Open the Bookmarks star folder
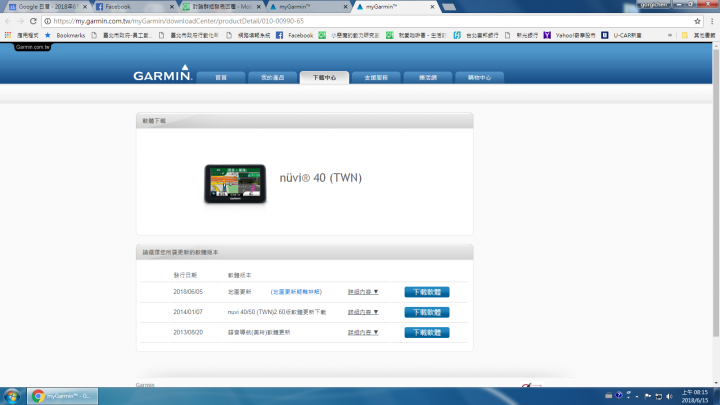The height and width of the screenshot is (405, 720). tap(65, 35)
